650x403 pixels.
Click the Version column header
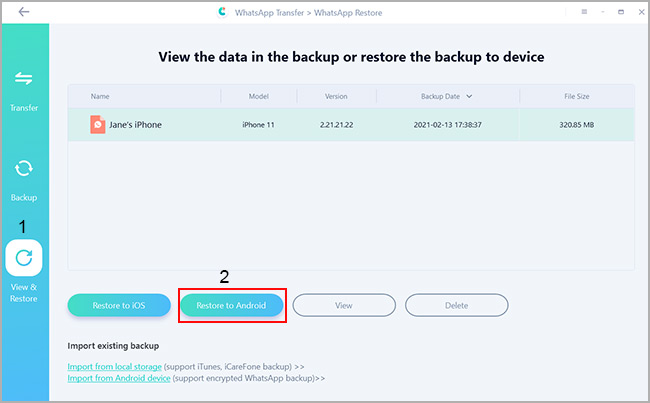[336, 96]
